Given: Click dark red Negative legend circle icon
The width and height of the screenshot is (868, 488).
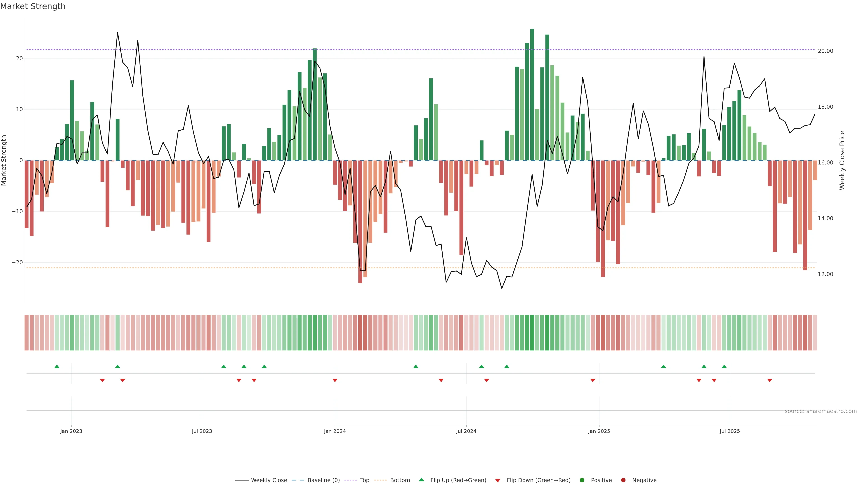Looking at the screenshot, I should click(623, 480).
